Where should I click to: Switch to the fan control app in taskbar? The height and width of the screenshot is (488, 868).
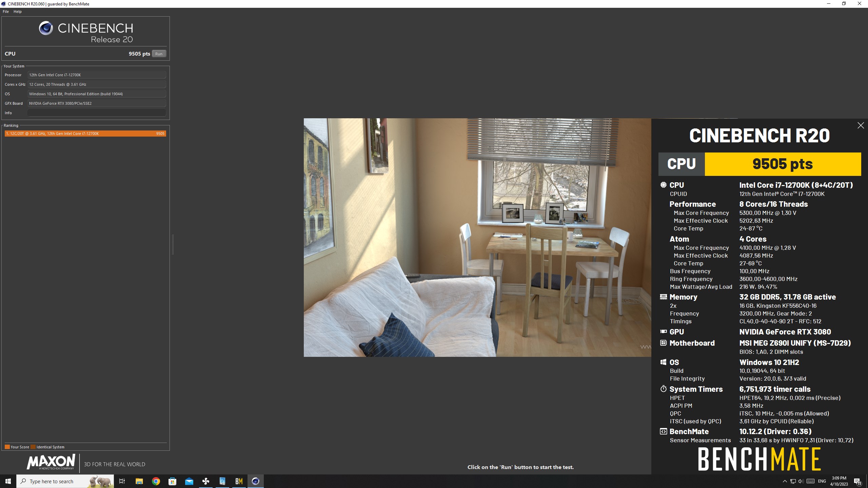click(206, 481)
